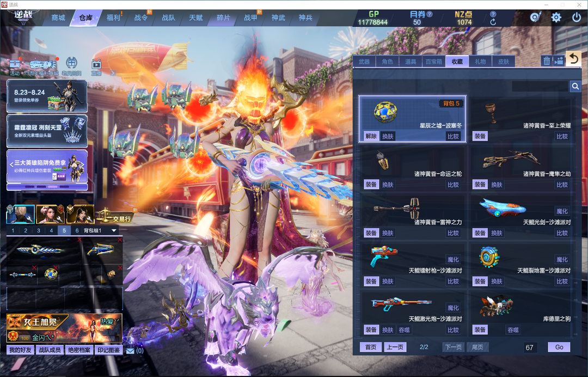
Task: Open the 8.23-8.24 登录领免单券 banner
Action: click(47, 96)
